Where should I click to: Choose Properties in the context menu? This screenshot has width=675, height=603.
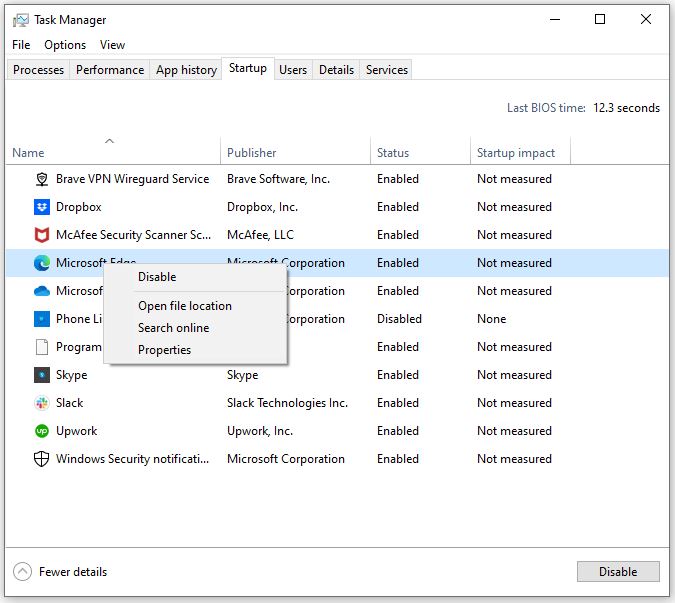196,350
